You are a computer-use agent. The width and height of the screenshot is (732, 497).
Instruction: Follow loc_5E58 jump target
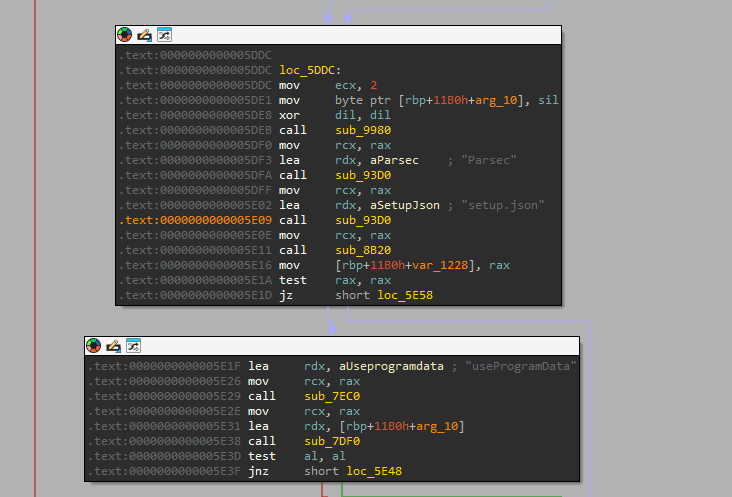[405, 295]
